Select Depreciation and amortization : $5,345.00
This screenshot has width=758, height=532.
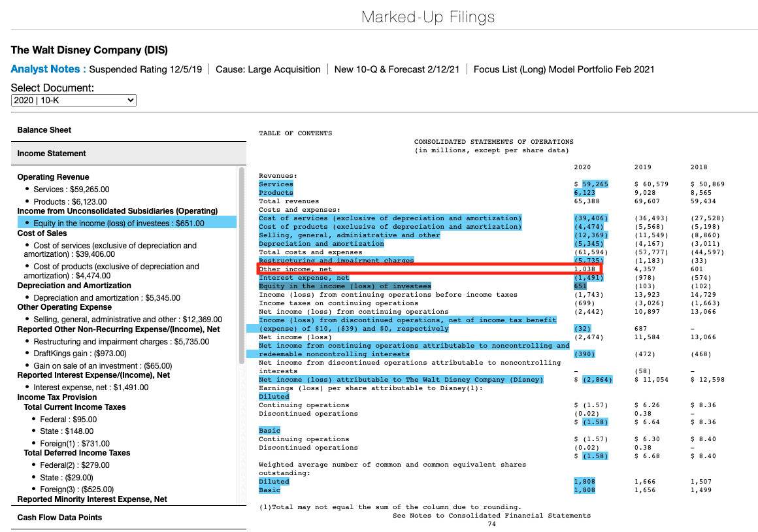(107, 298)
